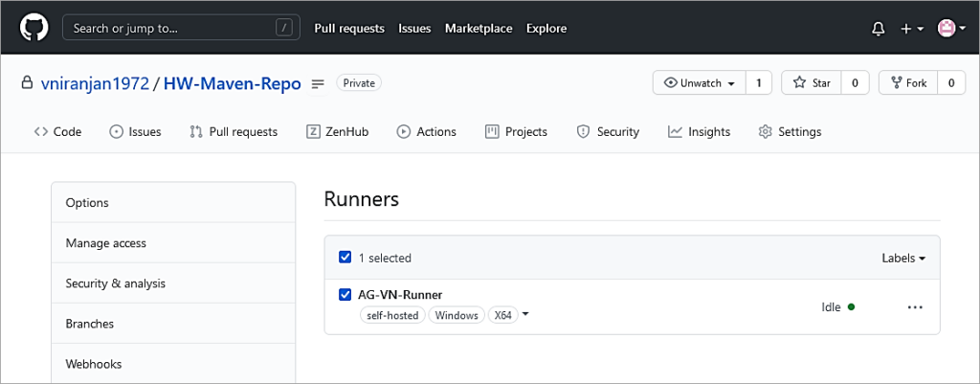Focus the Search or jump to field

click(181, 28)
